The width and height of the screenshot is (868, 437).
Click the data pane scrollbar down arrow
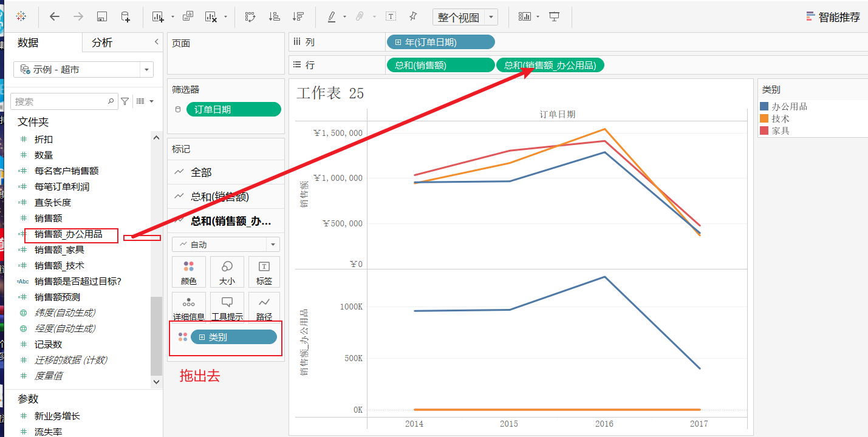156,382
